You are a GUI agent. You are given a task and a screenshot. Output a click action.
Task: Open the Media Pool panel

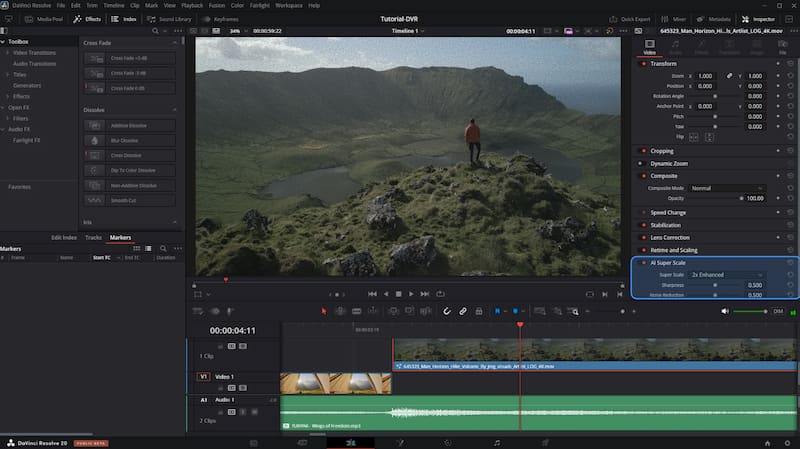(44, 19)
